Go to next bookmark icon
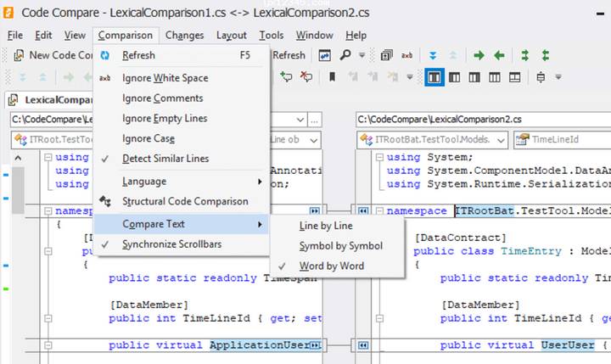 pos(373,76)
